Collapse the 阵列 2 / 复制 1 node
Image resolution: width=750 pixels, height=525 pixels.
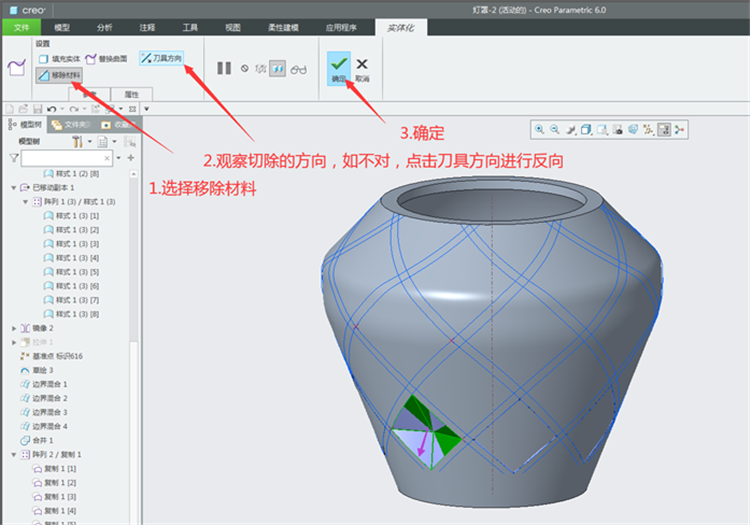pyautogui.click(x=14, y=455)
